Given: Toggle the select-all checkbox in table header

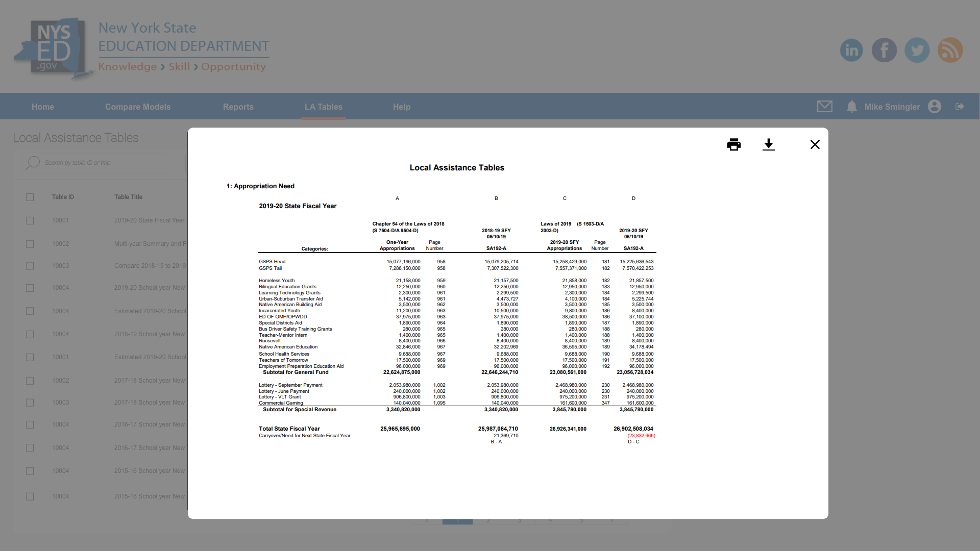Looking at the screenshot, I should pos(30,197).
